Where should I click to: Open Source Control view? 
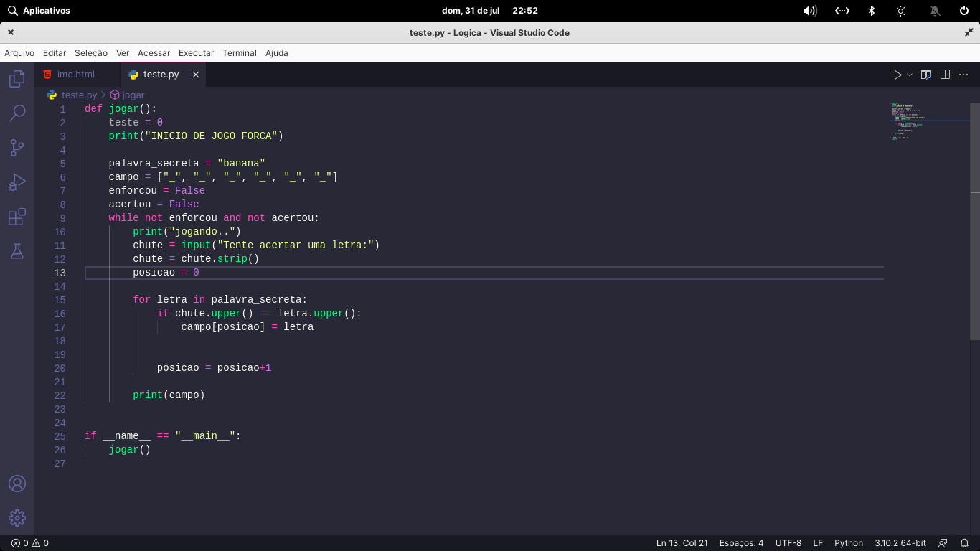point(17,148)
